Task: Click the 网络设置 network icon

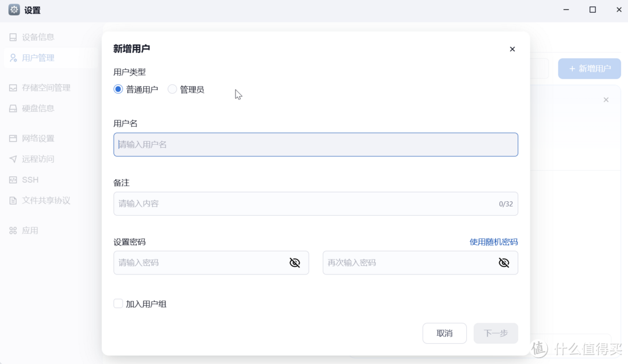Action: pos(13,138)
